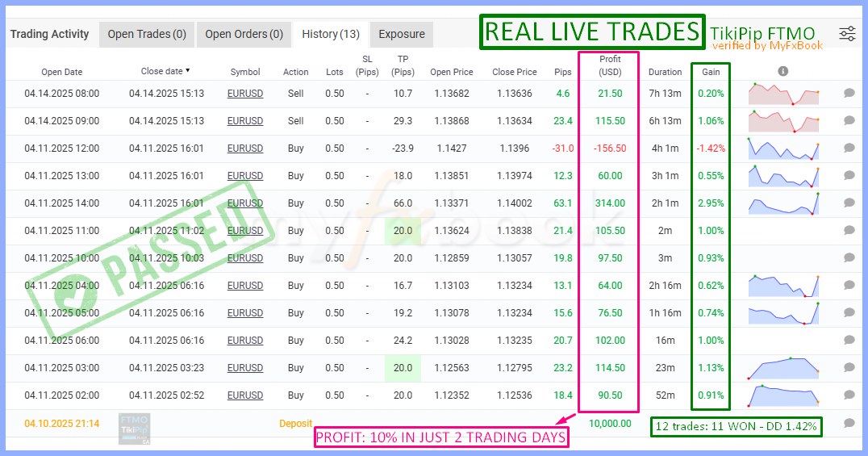
Task: Open the mini chart for the 0.55% gain trade
Action: [783, 176]
